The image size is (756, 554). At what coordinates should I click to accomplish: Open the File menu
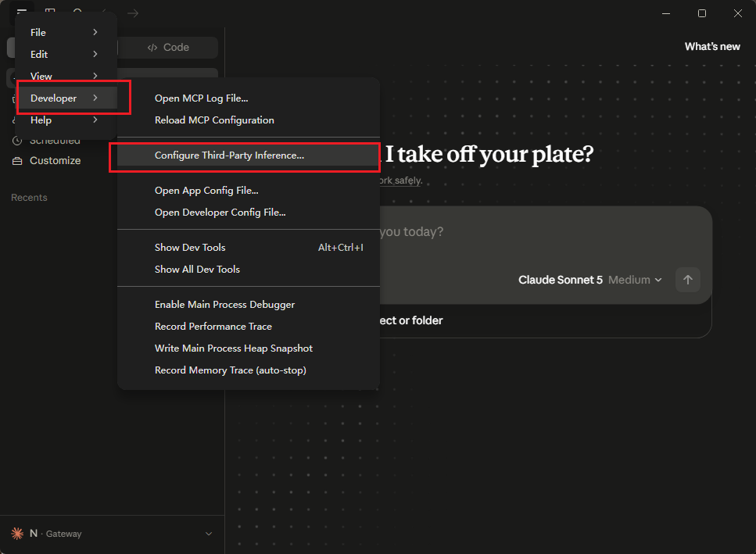(66, 32)
